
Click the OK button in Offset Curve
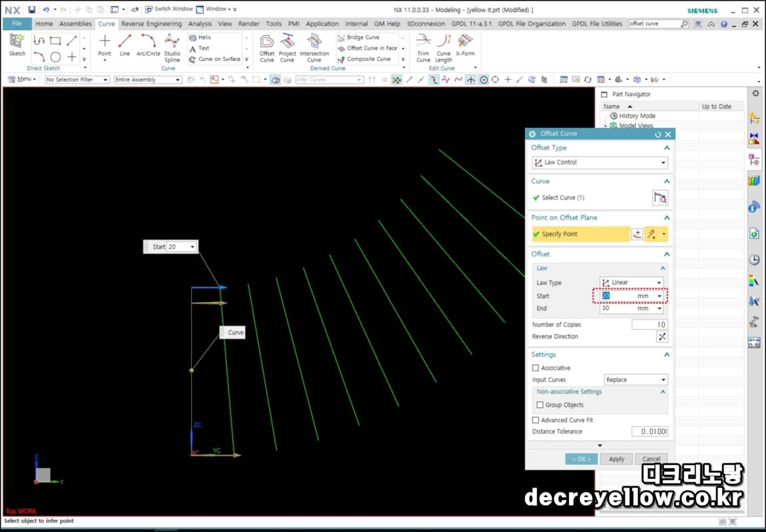[x=581, y=459]
